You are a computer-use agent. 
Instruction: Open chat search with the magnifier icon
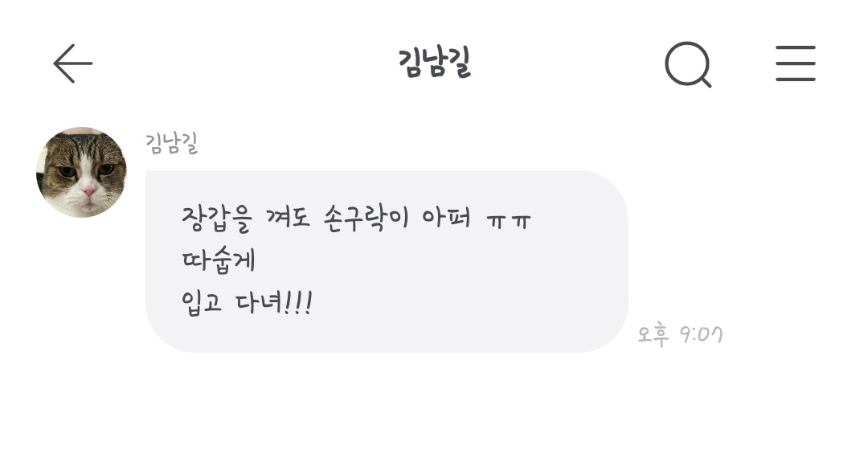coord(688,64)
